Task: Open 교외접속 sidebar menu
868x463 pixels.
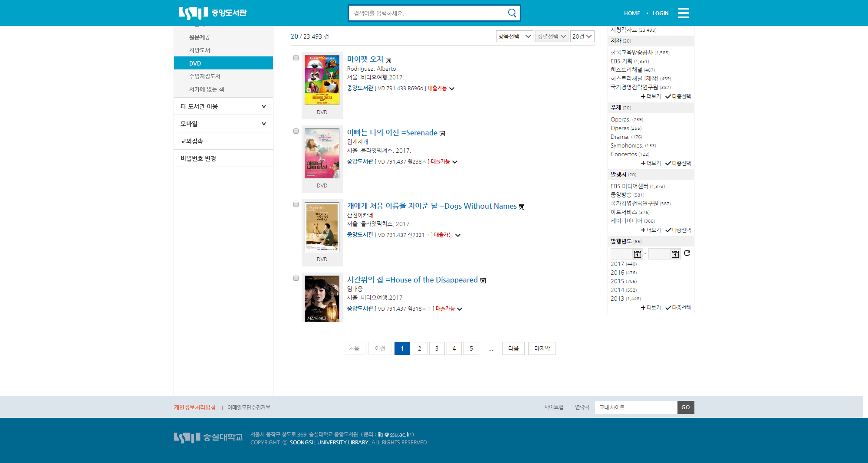Action: 224,141
